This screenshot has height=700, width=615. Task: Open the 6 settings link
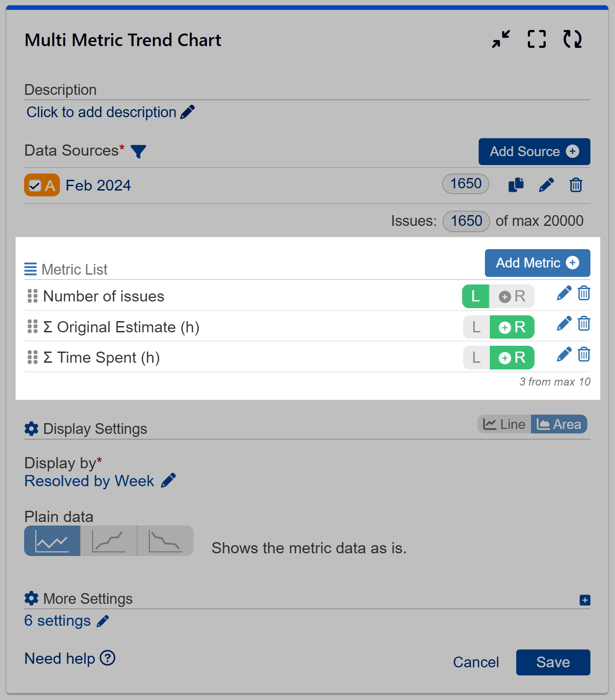pyautogui.click(x=57, y=621)
